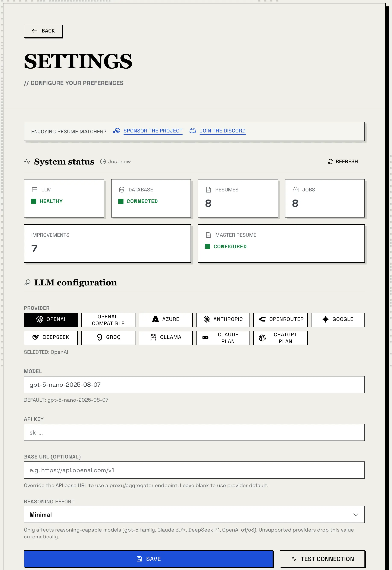The width and height of the screenshot is (392, 570).
Task: Refresh the system status
Action: [x=343, y=162]
